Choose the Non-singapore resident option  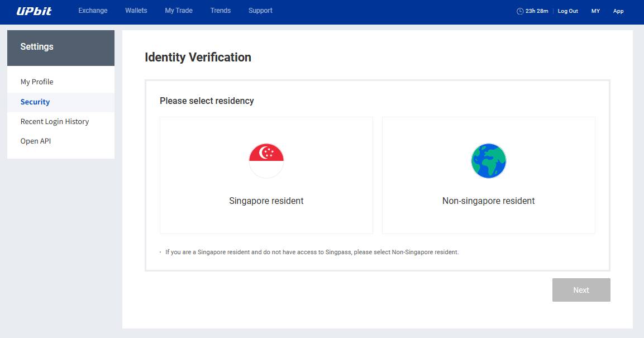(x=488, y=175)
